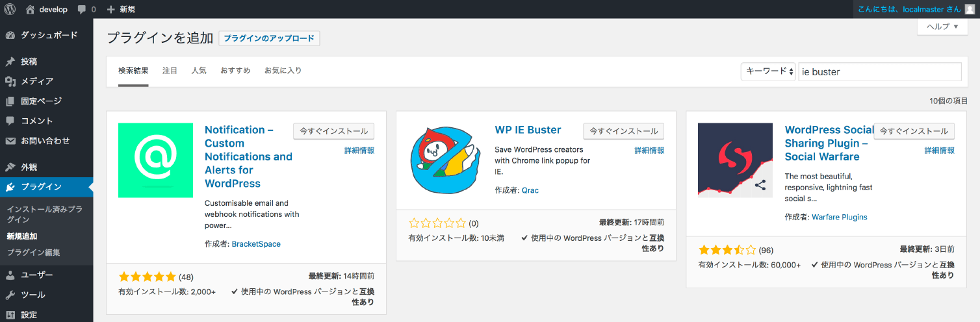
Task: Click the ダッシュボード gauge icon
Action: (10, 35)
